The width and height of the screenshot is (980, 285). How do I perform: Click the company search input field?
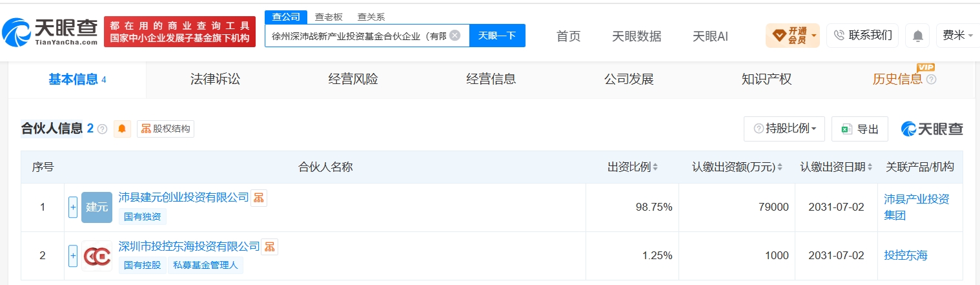tap(358, 36)
